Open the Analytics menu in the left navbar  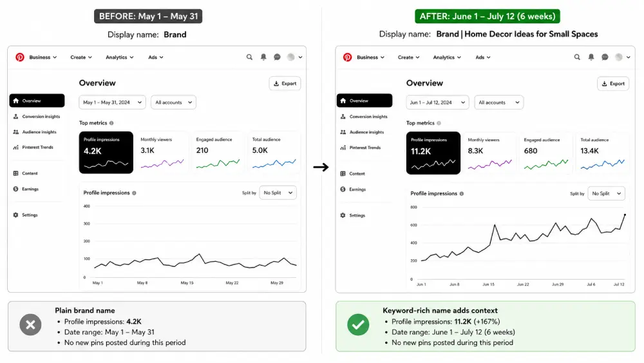120,57
